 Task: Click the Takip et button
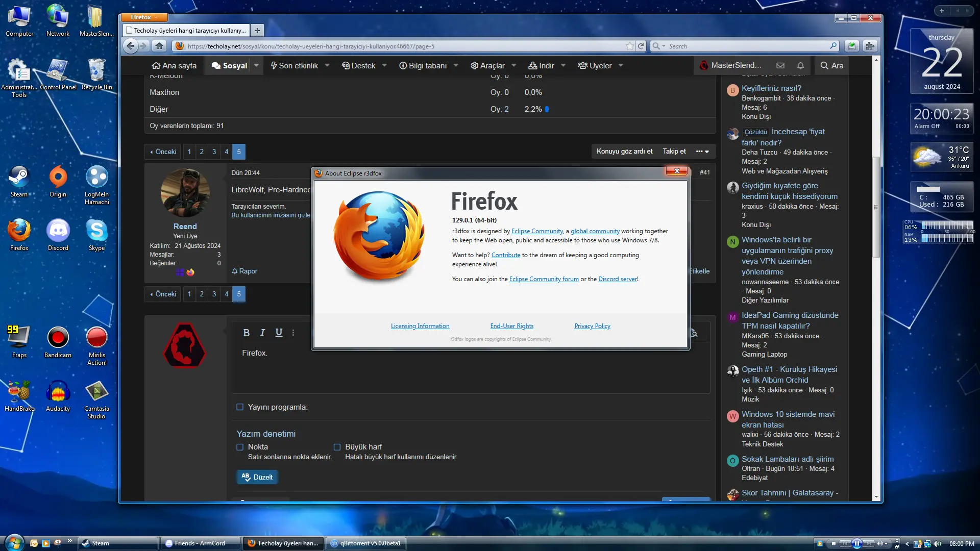(x=674, y=152)
